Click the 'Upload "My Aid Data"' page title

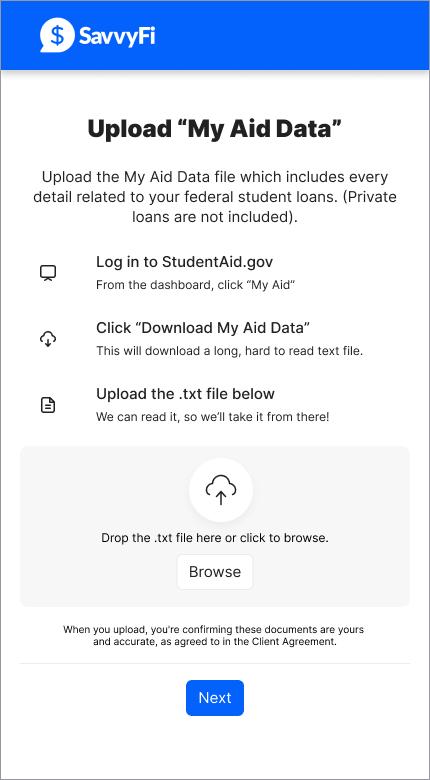click(215, 129)
